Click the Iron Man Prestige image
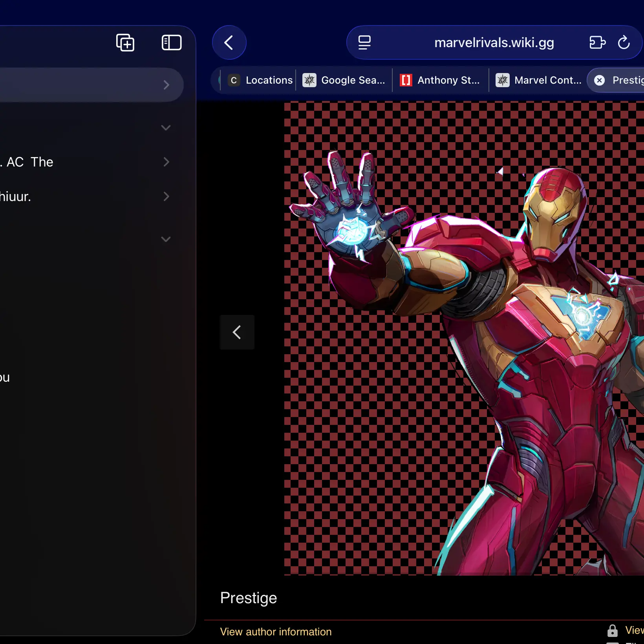This screenshot has height=644, width=644. coord(464,338)
